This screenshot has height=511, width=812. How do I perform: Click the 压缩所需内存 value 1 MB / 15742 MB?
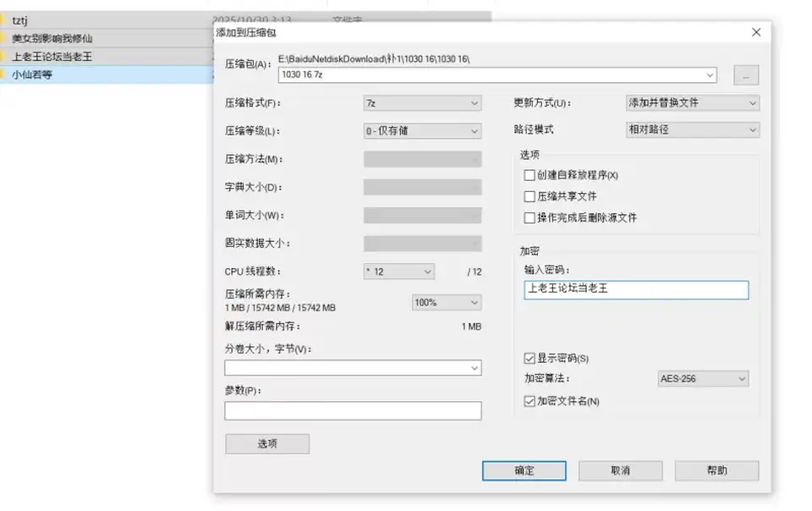pyautogui.click(x=280, y=308)
